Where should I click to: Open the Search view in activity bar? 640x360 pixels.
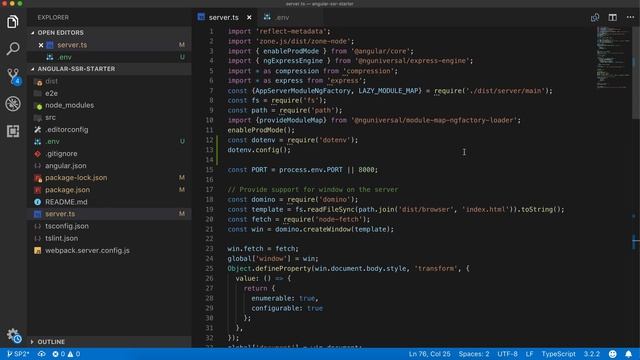[13, 49]
